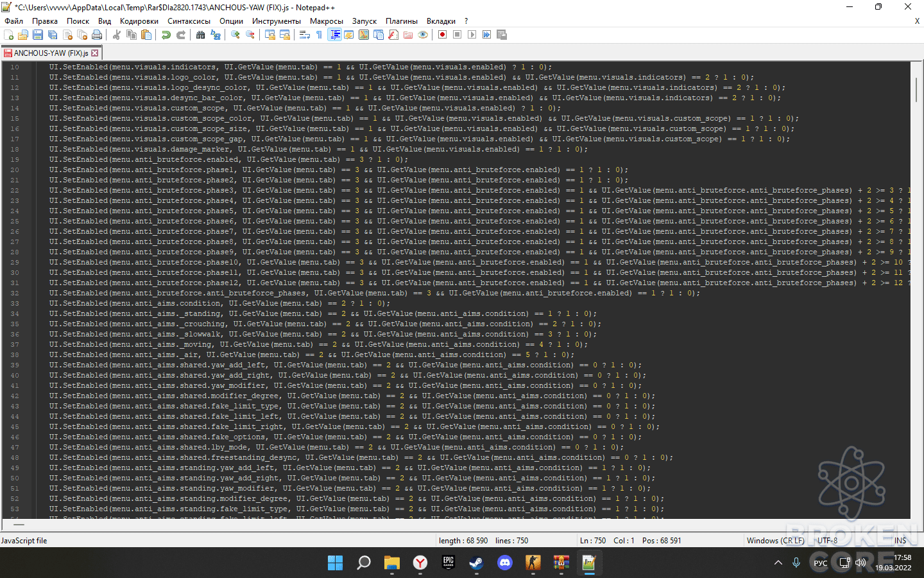Viewport: 924px width, 578px height.
Task: Toggle word wrap in the toolbar
Action: pos(305,35)
